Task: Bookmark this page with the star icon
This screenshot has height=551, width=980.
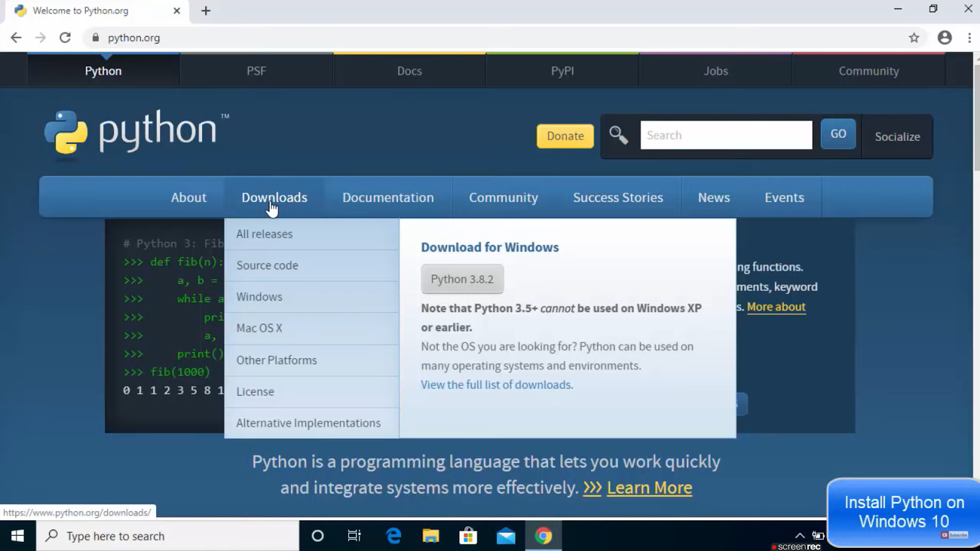Action: tap(914, 37)
